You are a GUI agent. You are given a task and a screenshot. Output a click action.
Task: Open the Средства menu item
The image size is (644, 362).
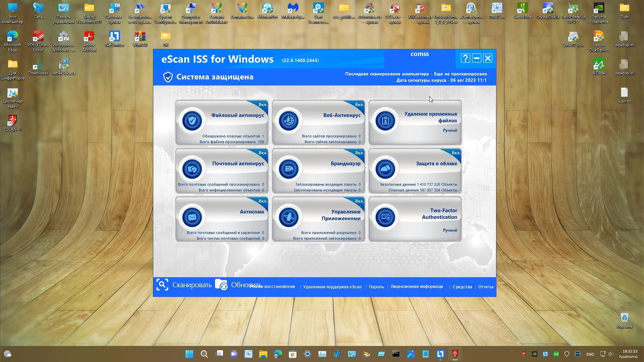click(462, 287)
